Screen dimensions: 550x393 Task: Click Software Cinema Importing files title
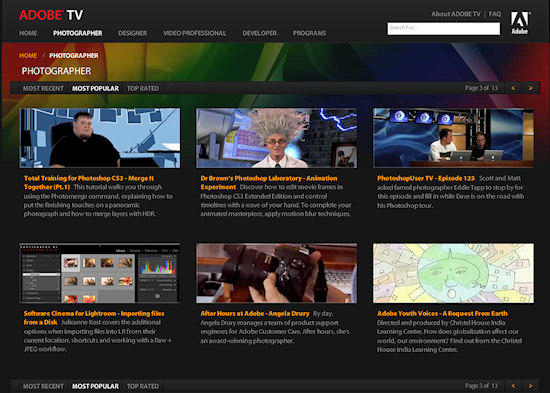pyautogui.click(x=94, y=318)
